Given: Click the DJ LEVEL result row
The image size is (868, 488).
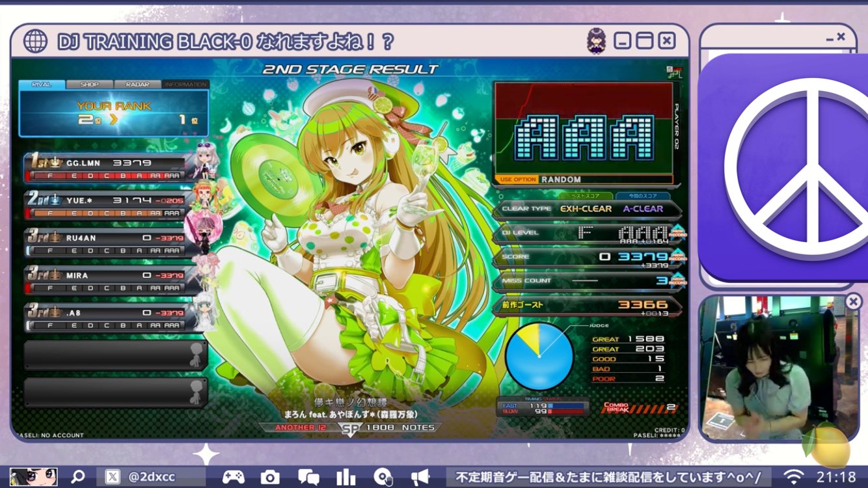Looking at the screenshot, I should coord(588,233).
